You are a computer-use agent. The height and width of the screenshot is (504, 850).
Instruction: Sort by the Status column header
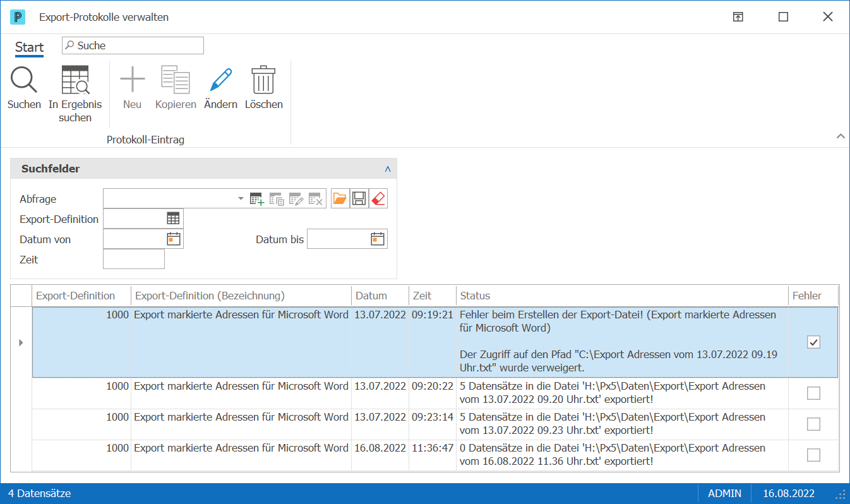pyautogui.click(x=622, y=296)
